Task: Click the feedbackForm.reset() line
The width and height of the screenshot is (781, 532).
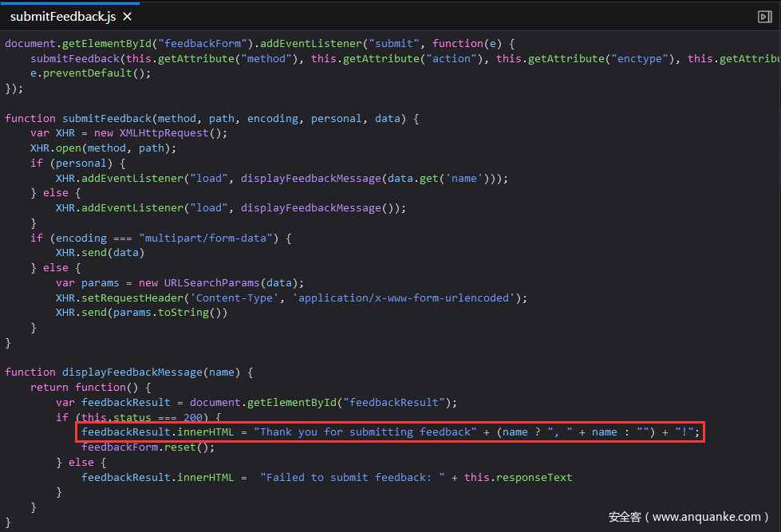Action: pos(148,447)
